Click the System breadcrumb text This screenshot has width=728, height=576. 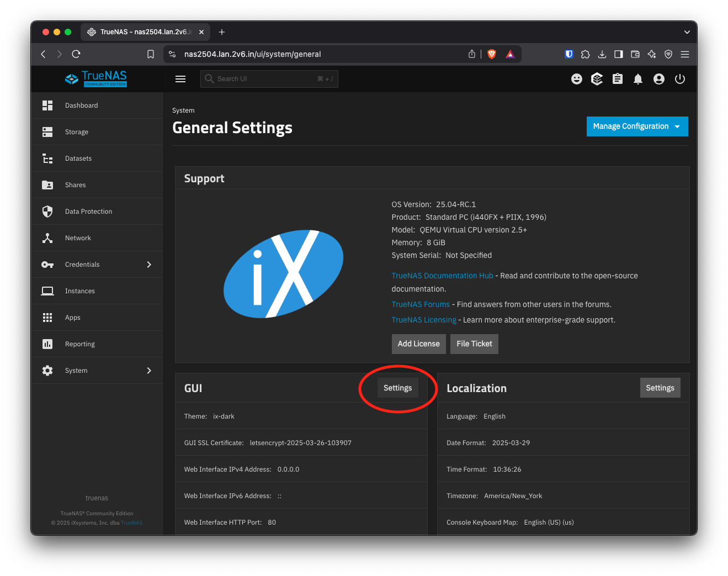[183, 110]
